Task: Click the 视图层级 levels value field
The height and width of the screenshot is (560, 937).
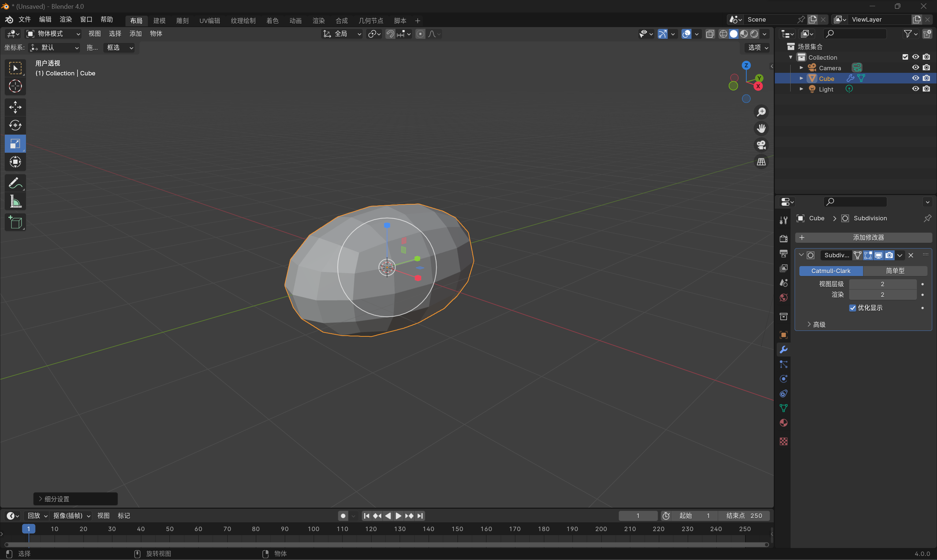Action: 882,284
